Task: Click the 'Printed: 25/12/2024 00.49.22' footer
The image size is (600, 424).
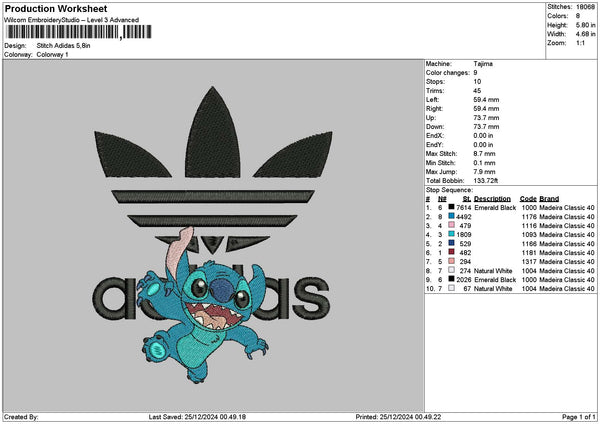Action: tap(398, 417)
